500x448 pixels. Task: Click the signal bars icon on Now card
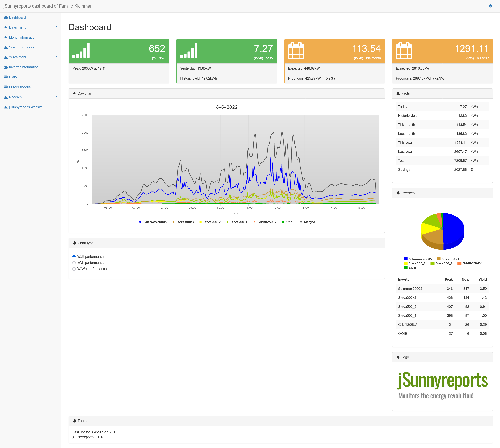pos(81,50)
